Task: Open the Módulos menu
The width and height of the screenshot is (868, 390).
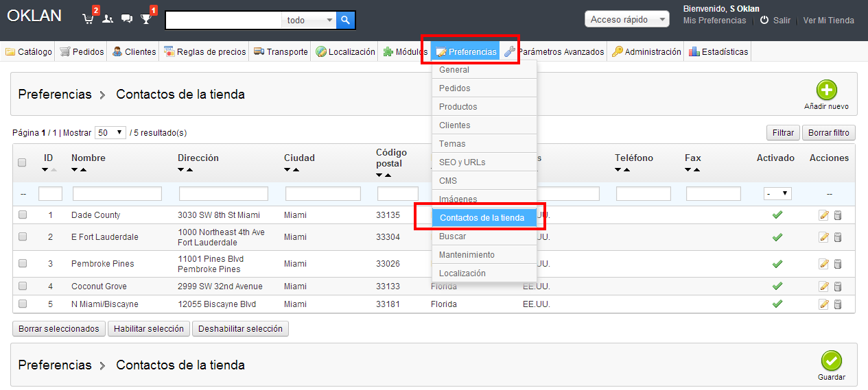Action: (x=406, y=51)
